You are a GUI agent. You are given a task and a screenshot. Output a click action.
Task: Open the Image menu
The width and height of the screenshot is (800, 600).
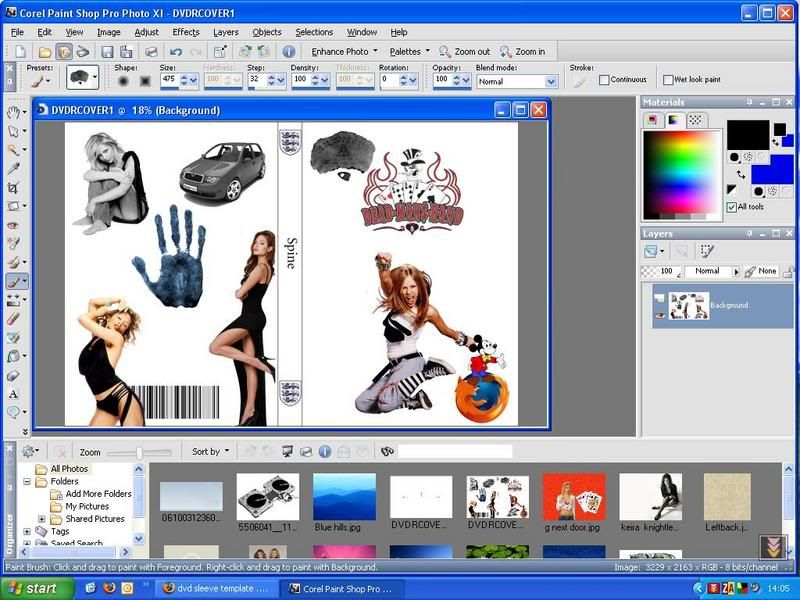pyautogui.click(x=109, y=32)
